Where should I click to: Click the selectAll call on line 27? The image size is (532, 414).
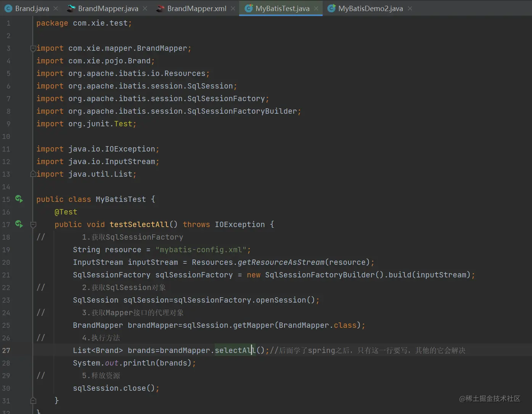click(235, 350)
